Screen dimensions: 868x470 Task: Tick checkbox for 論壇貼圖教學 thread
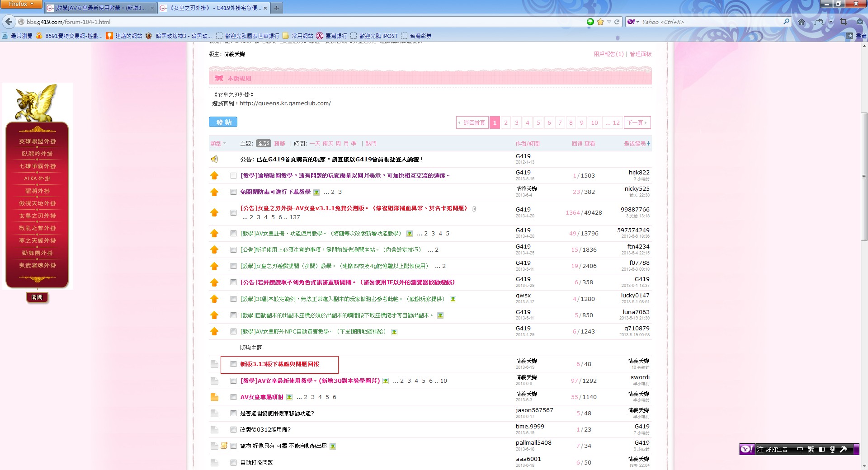coord(233,176)
